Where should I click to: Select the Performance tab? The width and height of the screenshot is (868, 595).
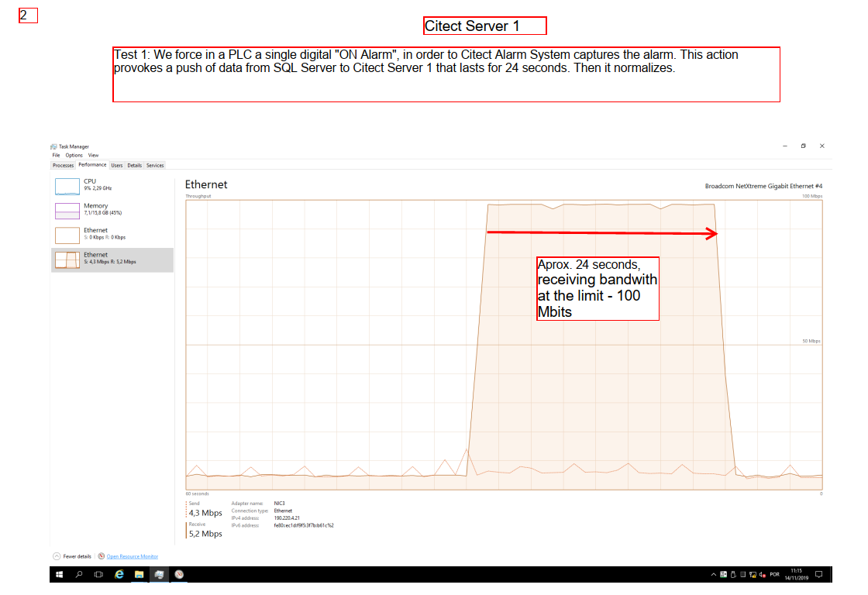coord(92,165)
